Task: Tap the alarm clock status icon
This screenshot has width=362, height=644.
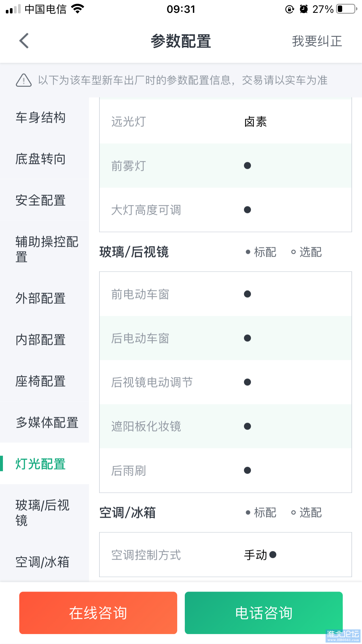Action: coord(304,9)
